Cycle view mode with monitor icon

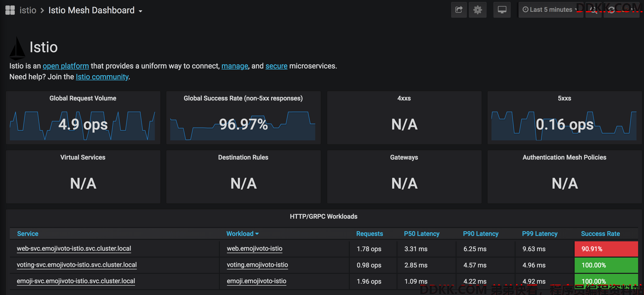[x=502, y=10]
